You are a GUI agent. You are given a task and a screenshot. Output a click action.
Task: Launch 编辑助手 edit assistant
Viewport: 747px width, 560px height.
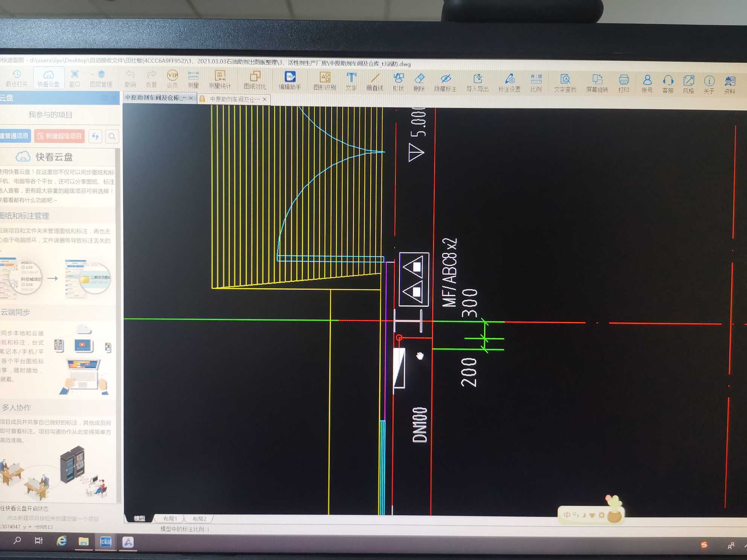[290, 81]
